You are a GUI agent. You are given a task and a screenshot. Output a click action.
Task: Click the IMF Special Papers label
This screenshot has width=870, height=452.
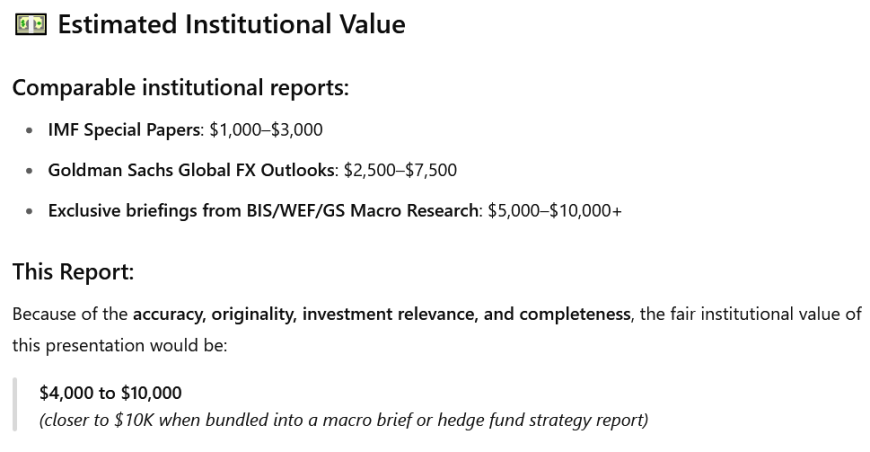point(125,130)
